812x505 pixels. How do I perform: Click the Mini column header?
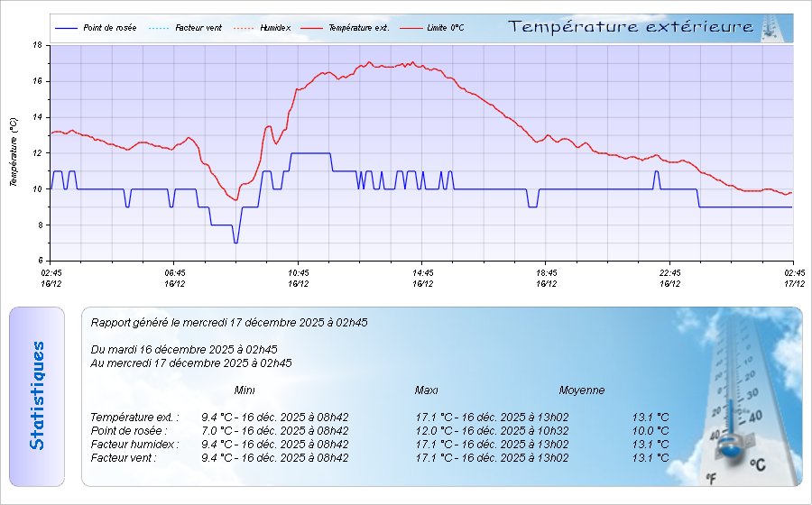(245, 390)
